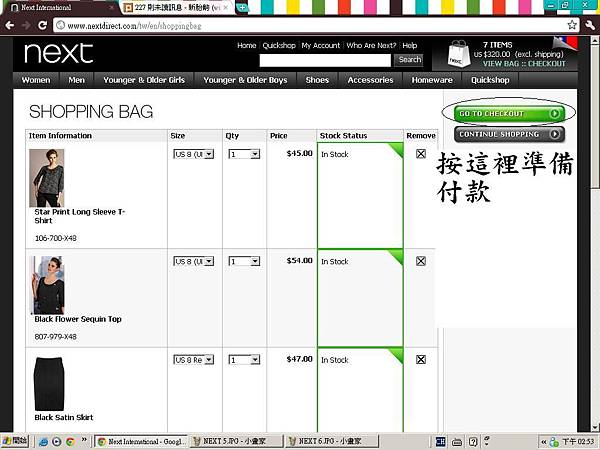Click the Next logo

[59, 53]
